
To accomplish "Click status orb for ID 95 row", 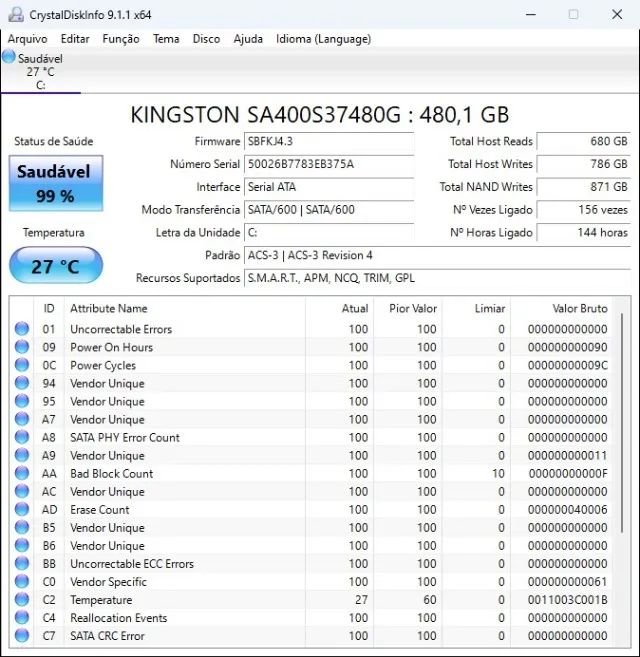I will (x=22, y=401).
